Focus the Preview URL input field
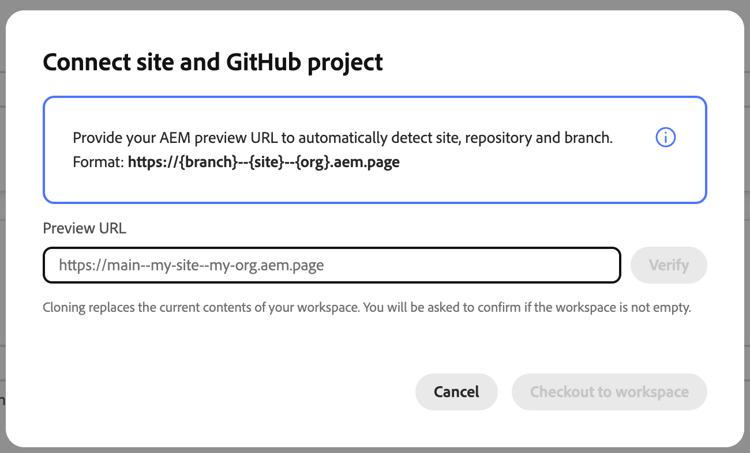Screen dimensions: 750x453 [332, 265]
